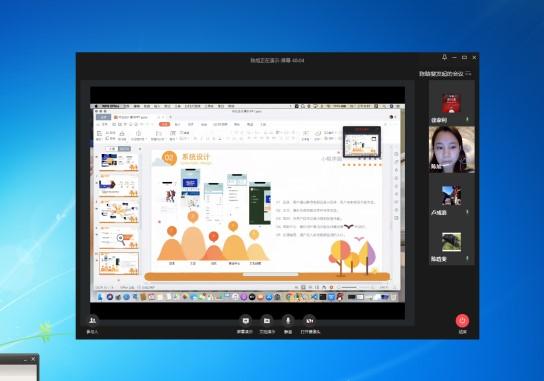The width and height of the screenshot is (544, 381).
Task: Click the presenting status text in title bar
Action: [x=277, y=60]
